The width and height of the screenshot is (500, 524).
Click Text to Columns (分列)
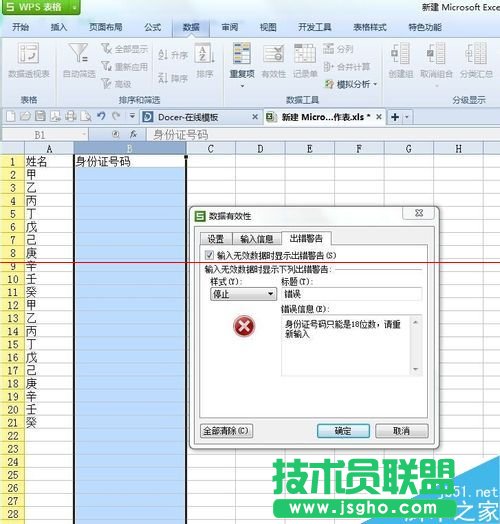(338, 49)
